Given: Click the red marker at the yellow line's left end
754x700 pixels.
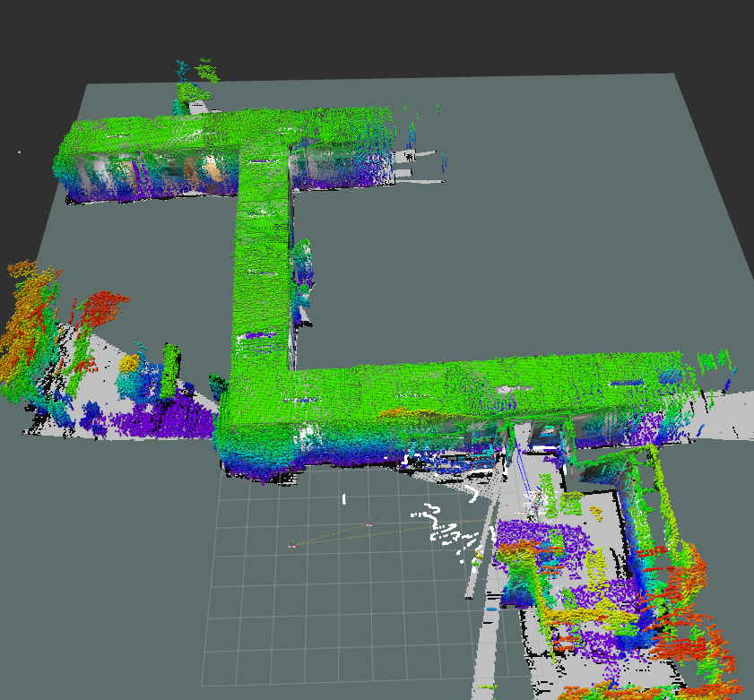Looking at the screenshot, I should click(x=292, y=545).
